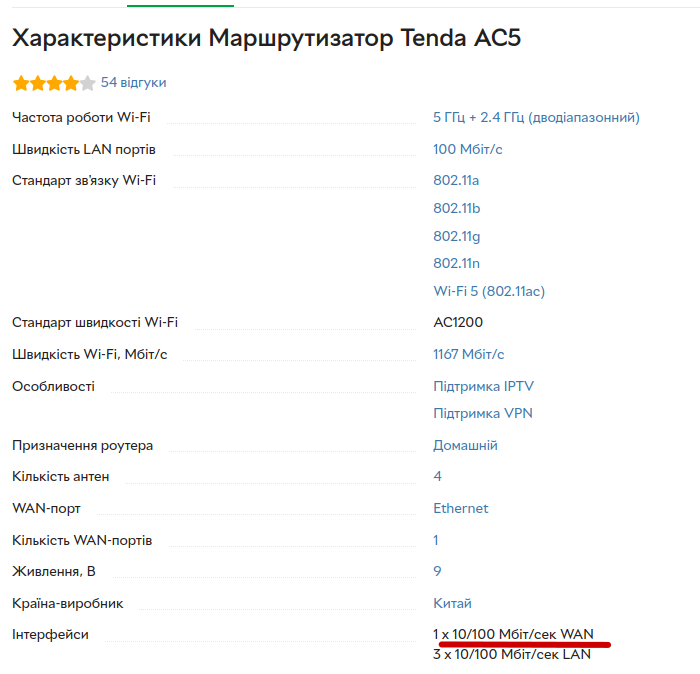Open the Китай country link
700x674 pixels.
click(x=452, y=603)
